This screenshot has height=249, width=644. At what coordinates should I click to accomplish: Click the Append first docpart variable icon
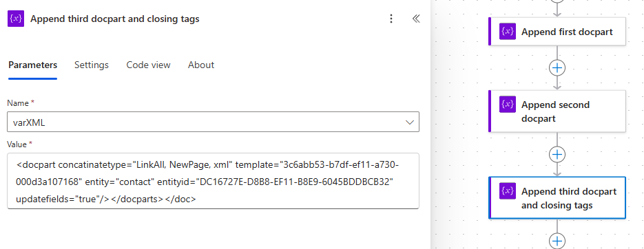(x=508, y=32)
